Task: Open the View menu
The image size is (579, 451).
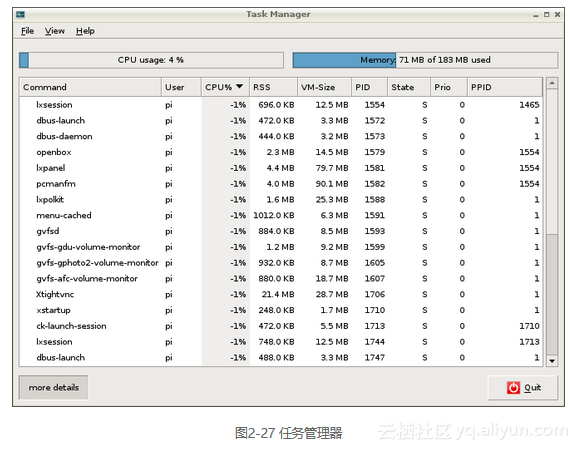Action: tap(55, 31)
